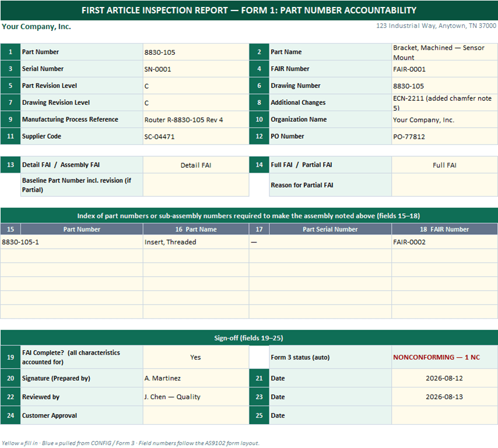Select the field number 9 cell
The height and width of the screenshot is (448, 498).
[10, 119]
